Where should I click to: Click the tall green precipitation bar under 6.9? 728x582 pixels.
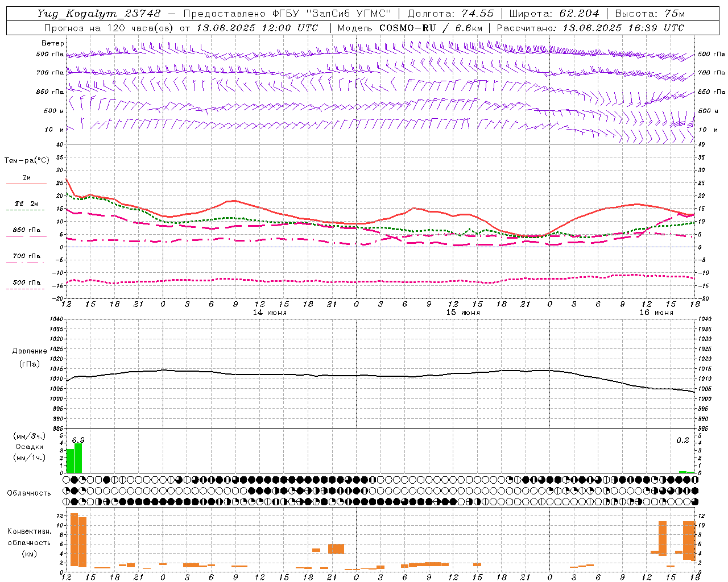coord(78,458)
